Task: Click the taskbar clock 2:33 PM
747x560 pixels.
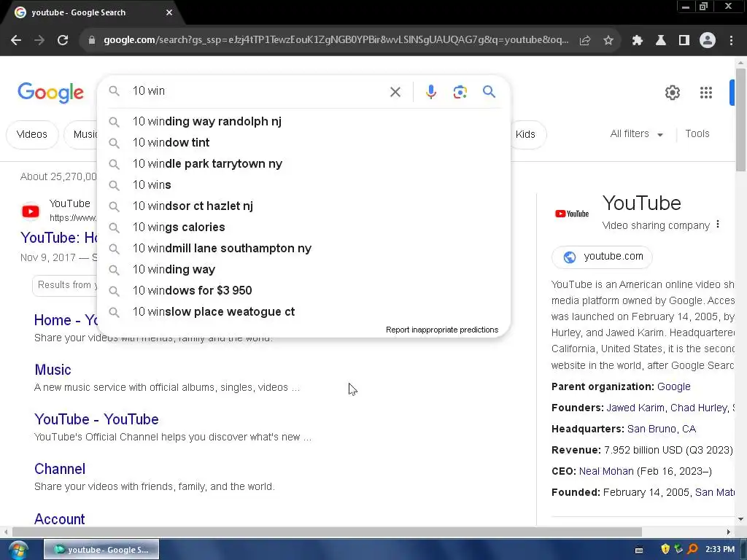Action: point(720,549)
